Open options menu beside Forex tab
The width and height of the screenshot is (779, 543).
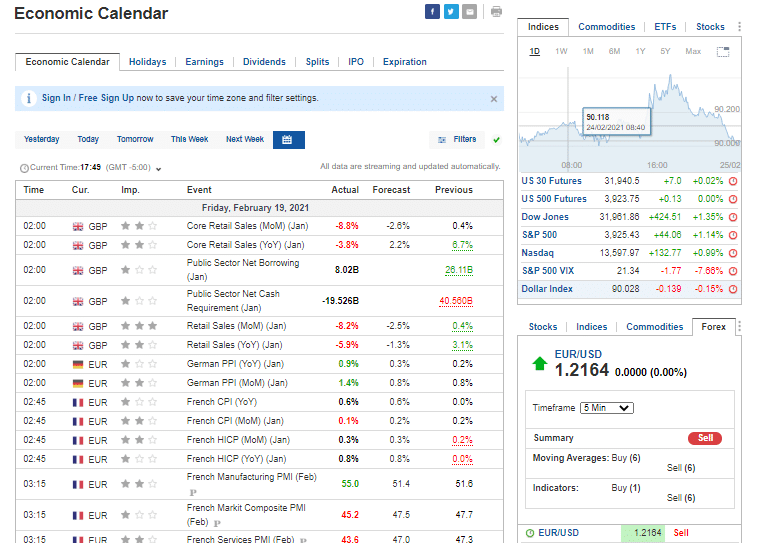(739, 326)
